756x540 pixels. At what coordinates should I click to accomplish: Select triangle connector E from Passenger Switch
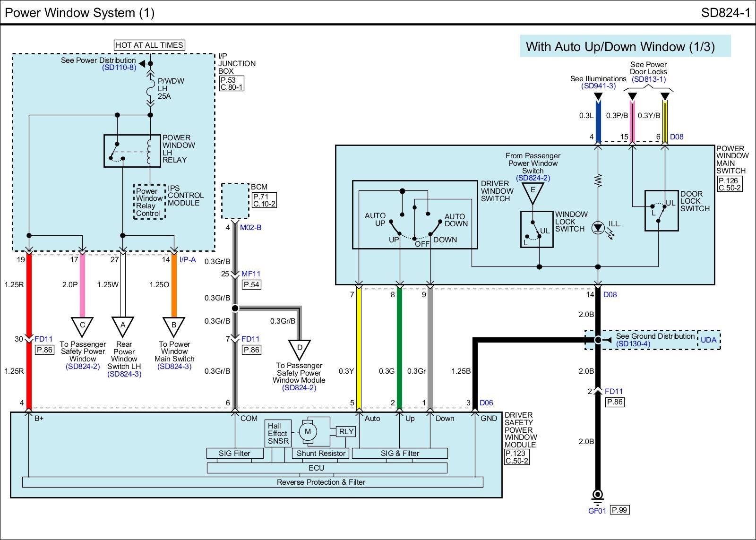[x=533, y=192]
